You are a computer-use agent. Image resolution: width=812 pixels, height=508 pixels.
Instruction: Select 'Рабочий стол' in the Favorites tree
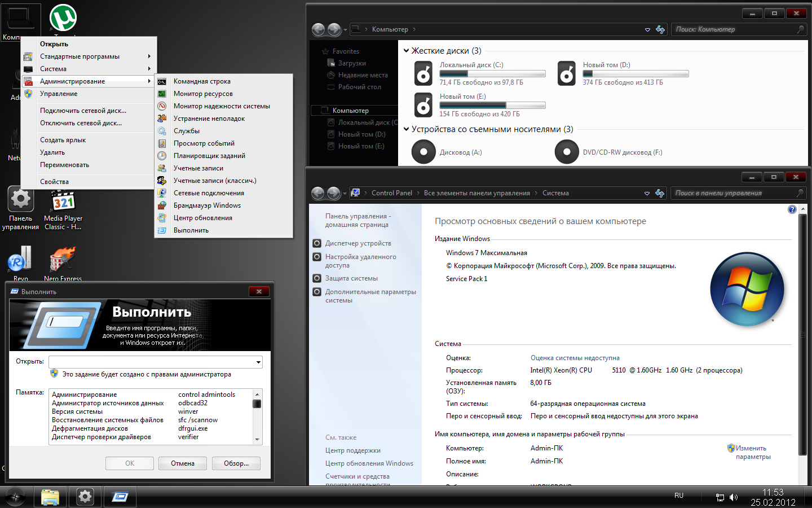360,87
